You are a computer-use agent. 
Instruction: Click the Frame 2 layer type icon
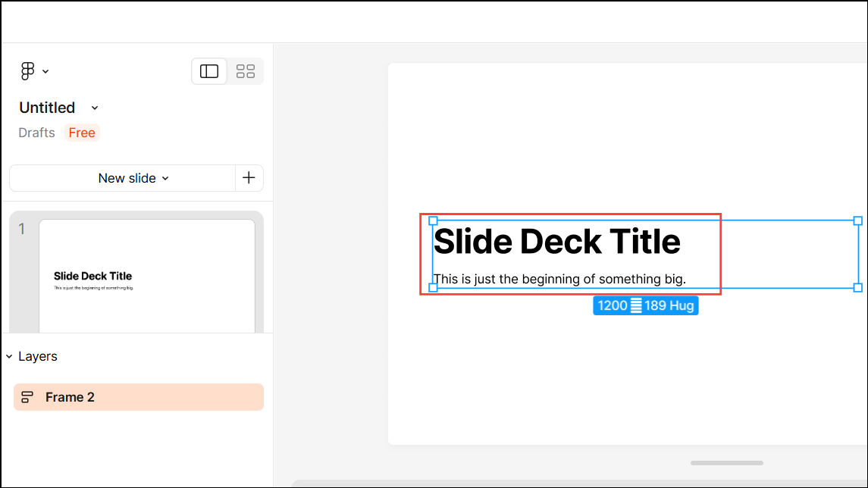pos(27,396)
